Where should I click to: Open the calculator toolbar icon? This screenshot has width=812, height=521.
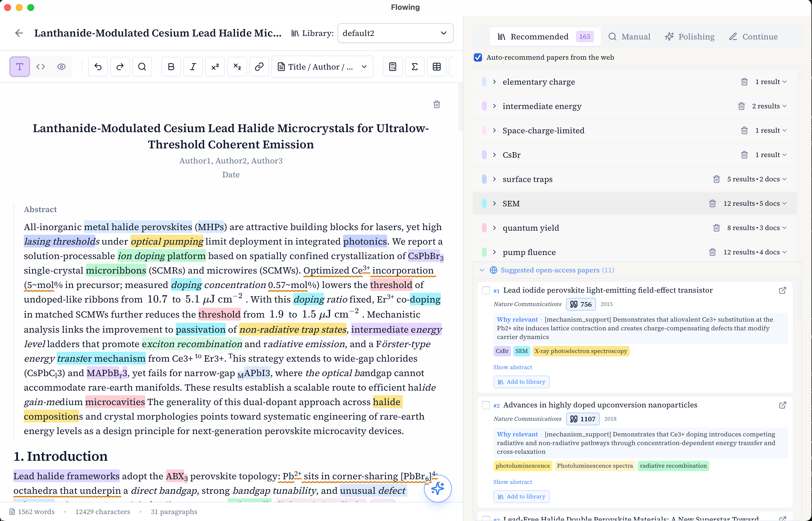coord(392,67)
